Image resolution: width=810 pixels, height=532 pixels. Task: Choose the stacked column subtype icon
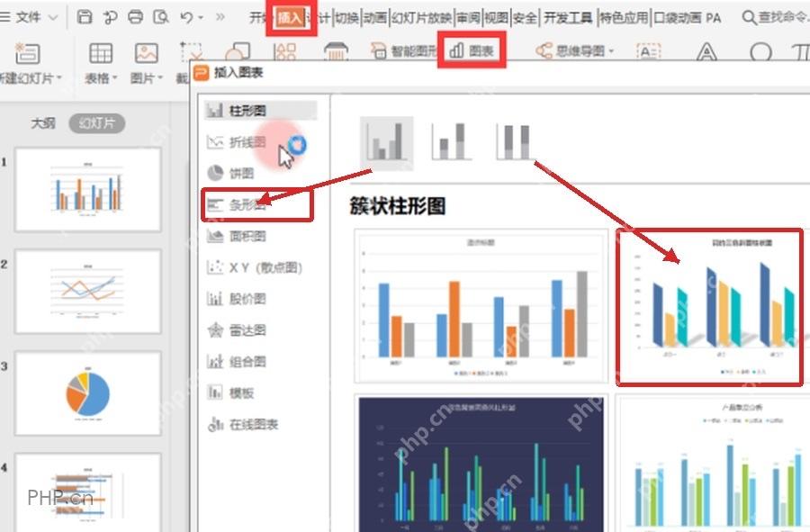pyautogui.click(x=451, y=141)
